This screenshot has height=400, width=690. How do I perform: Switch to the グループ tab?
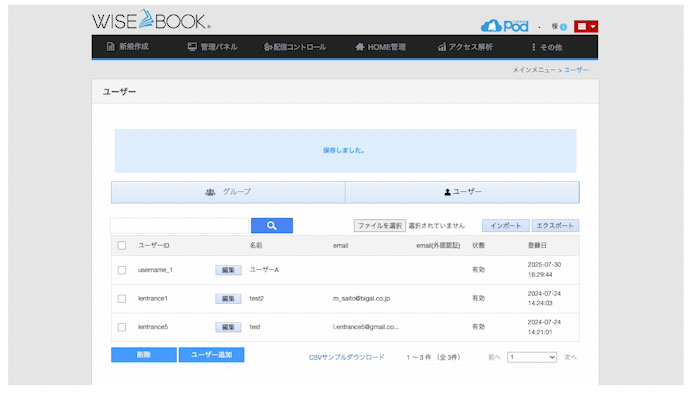(228, 192)
